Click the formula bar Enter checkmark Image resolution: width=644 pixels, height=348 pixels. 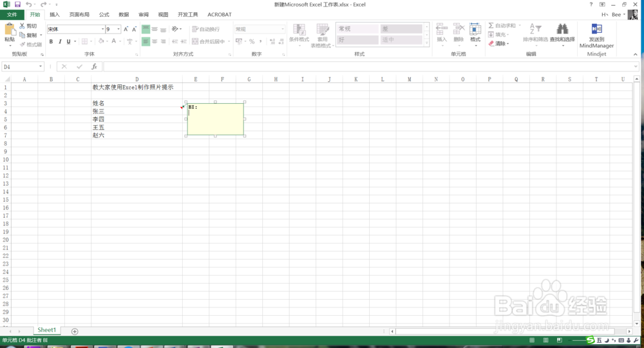(79, 66)
